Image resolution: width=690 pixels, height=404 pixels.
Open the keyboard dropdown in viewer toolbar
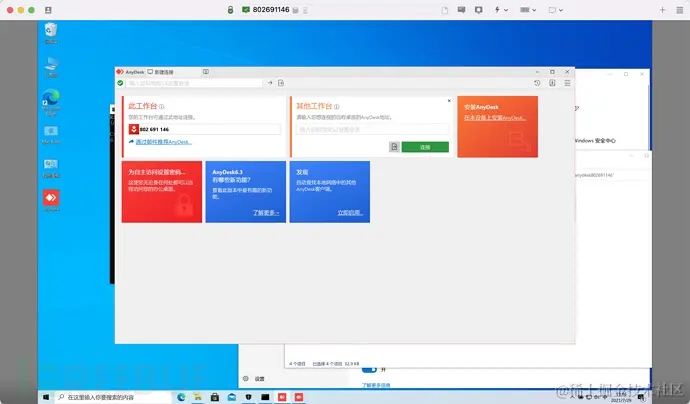[x=528, y=10]
